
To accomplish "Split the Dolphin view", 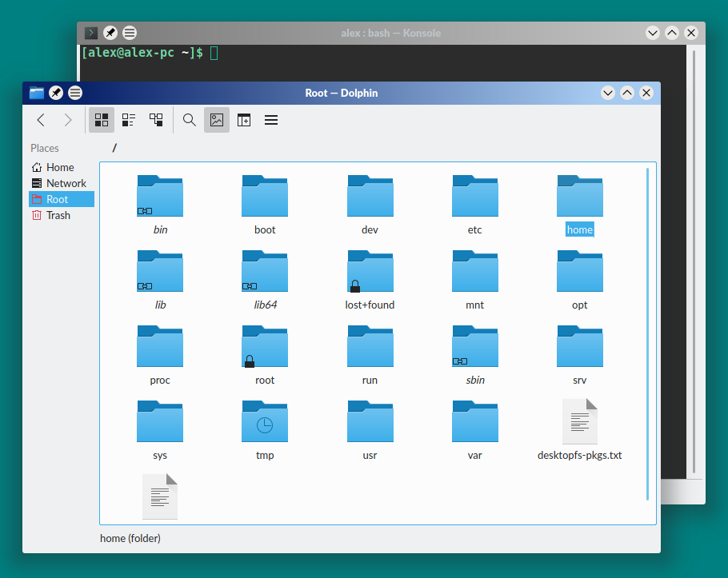I will point(244,120).
